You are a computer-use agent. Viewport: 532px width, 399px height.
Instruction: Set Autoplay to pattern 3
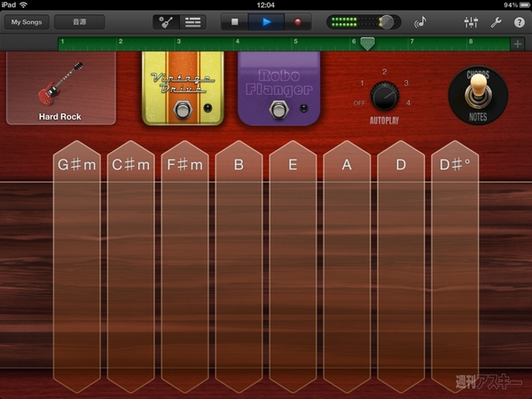(406, 82)
